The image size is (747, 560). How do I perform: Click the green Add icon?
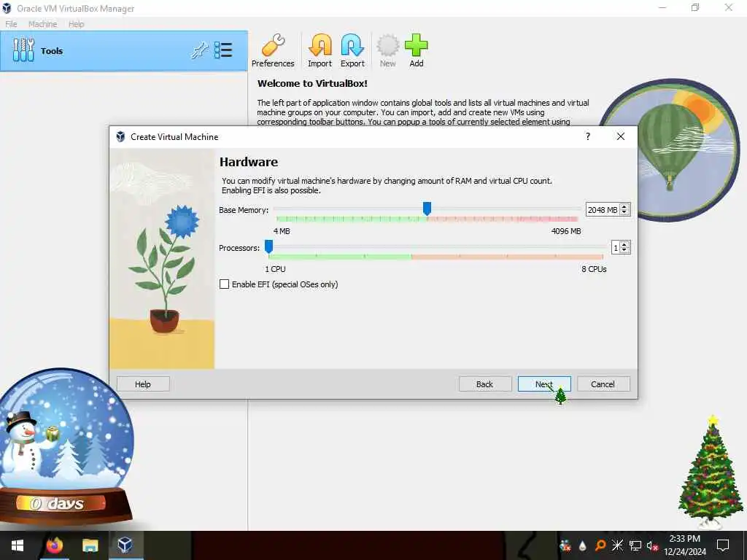417,46
